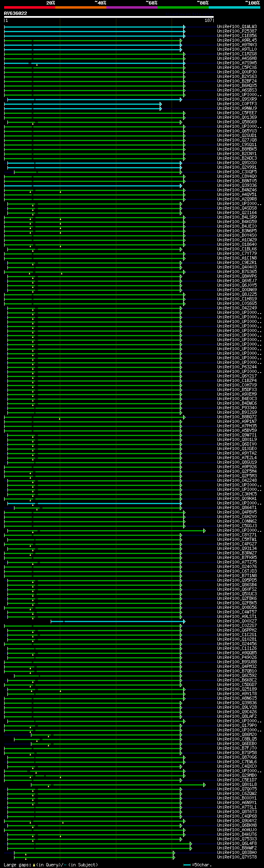Click the purple ~60% legend segment
This screenshot has height=868, width=264.
(132, 7)
